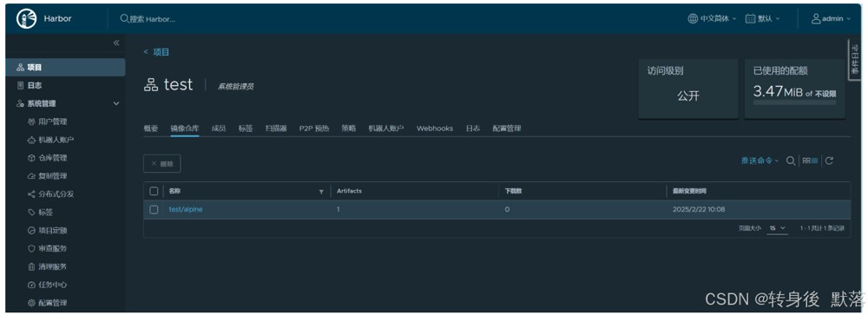Toggle card/list view icon

811,161
